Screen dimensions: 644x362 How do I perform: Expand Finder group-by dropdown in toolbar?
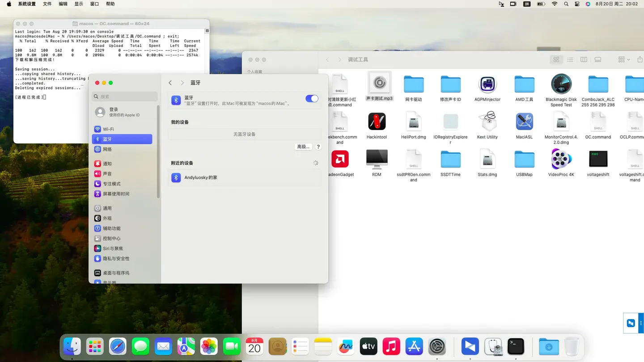tap(623, 59)
